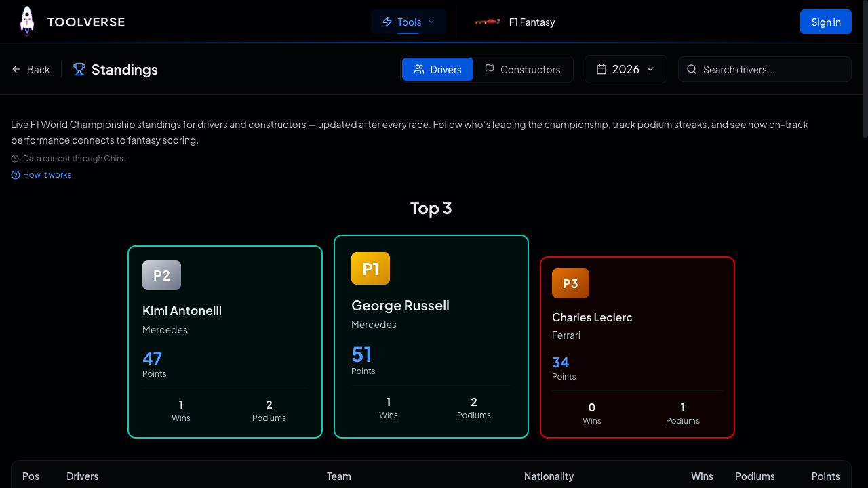Click the red F1 car icon
The height and width of the screenshot is (488, 868).
tap(488, 22)
